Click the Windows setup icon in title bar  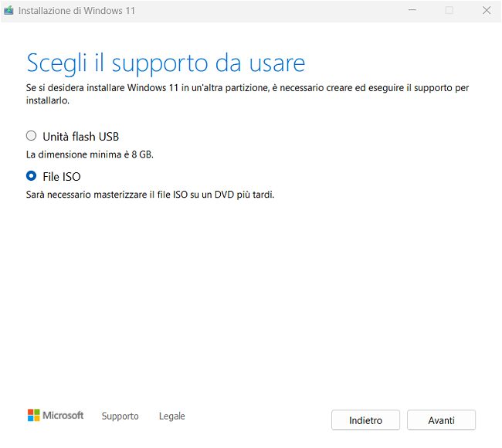coord(8,11)
